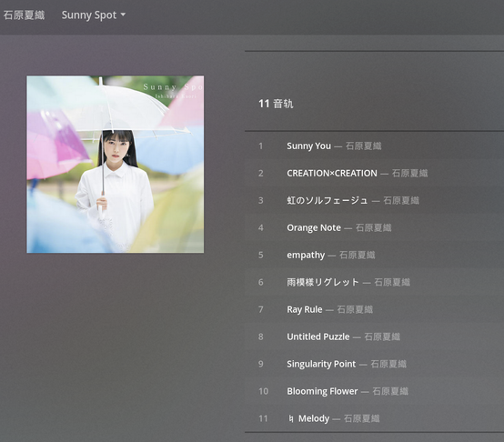Click the 11 音轨 track count label
Screen dimensions: 504x442
tap(276, 104)
